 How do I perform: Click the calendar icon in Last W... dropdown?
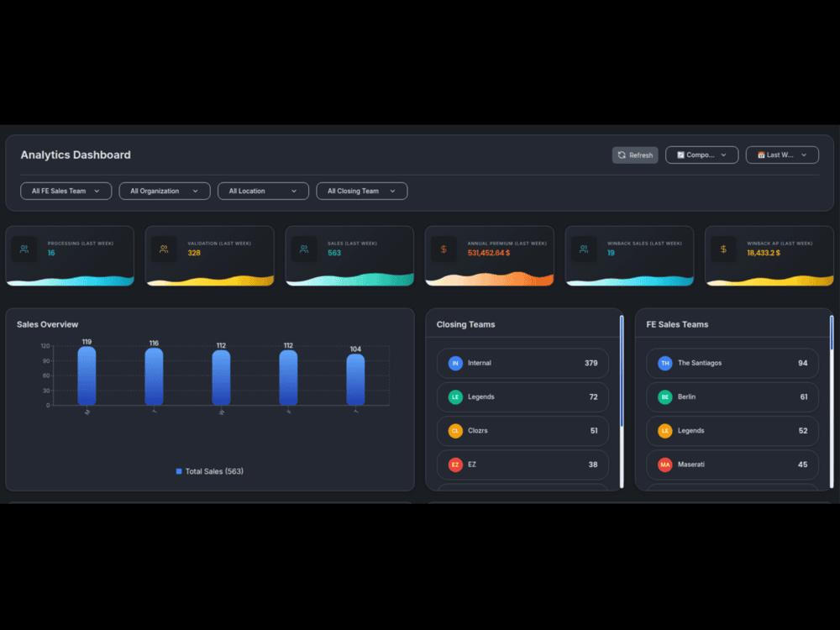click(761, 155)
